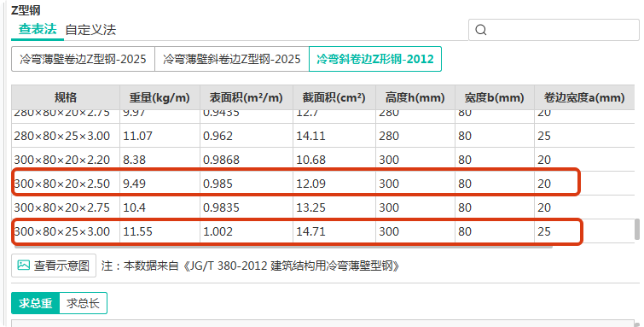Click weight cell 11.55
Image resolution: width=644 pixels, height=327 pixels.
click(x=160, y=231)
